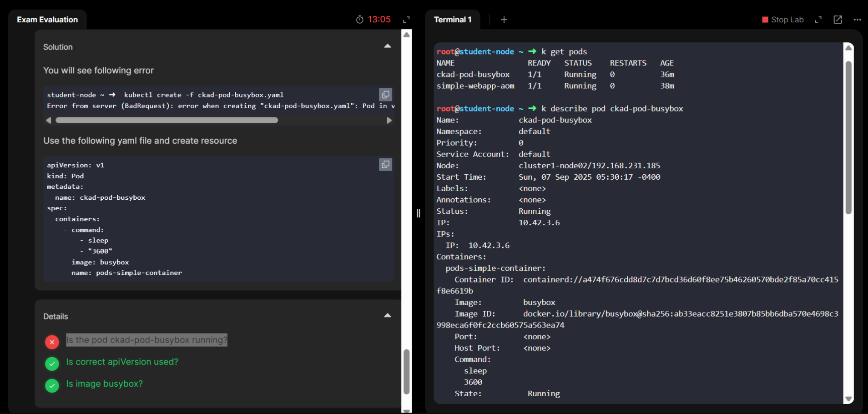Copy the YAML solution code block
This screenshot has width=868, height=414.
385,165
